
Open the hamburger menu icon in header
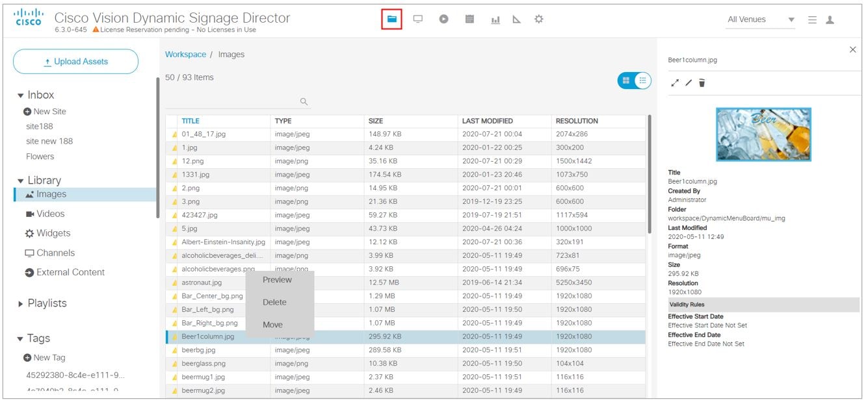coord(812,20)
